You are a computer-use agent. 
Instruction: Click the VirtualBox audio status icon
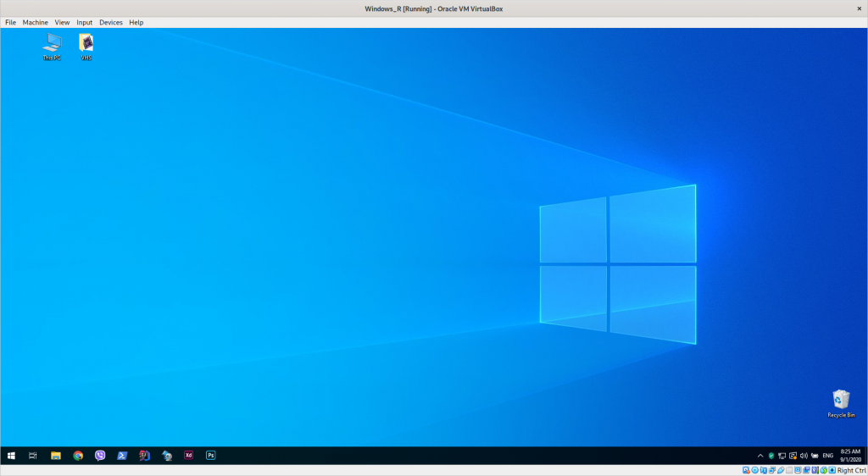[x=764, y=470]
